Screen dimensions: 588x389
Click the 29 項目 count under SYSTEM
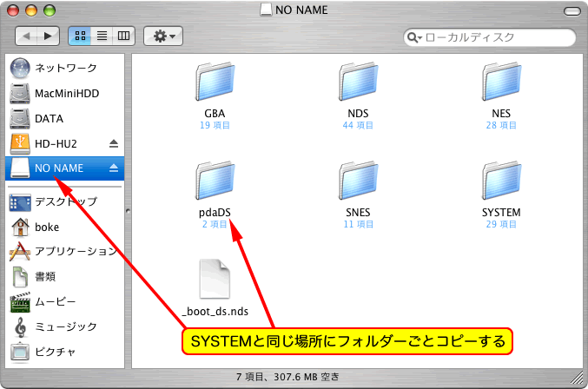click(501, 224)
